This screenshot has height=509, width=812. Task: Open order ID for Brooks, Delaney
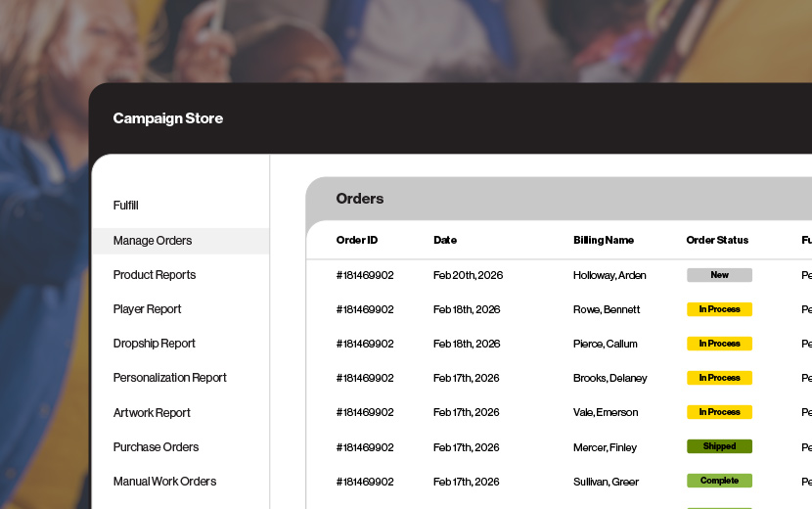(365, 378)
